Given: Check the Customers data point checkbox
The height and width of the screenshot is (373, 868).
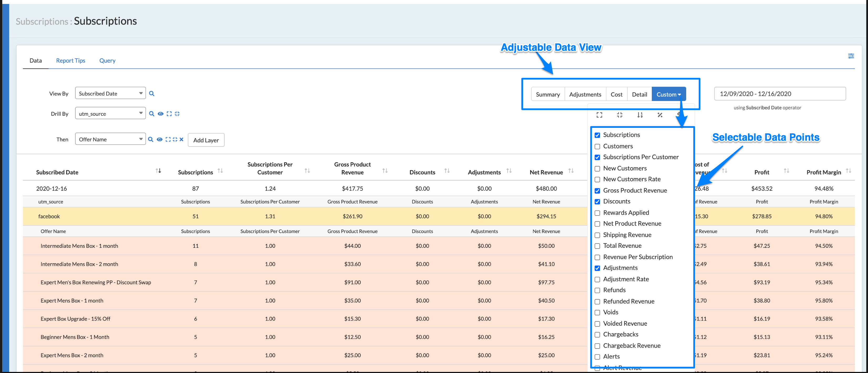Looking at the screenshot, I should tap(597, 146).
